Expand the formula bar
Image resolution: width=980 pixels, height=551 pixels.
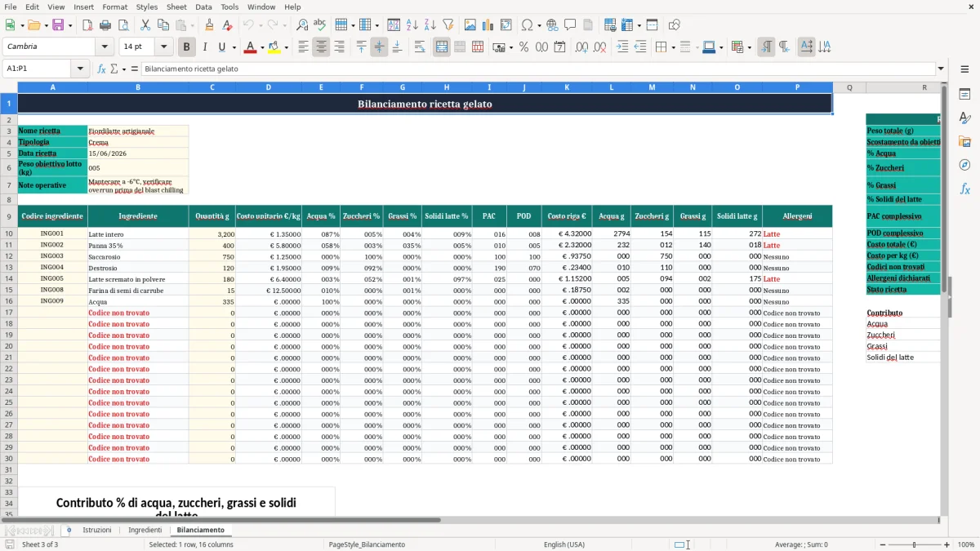coord(941,69)
